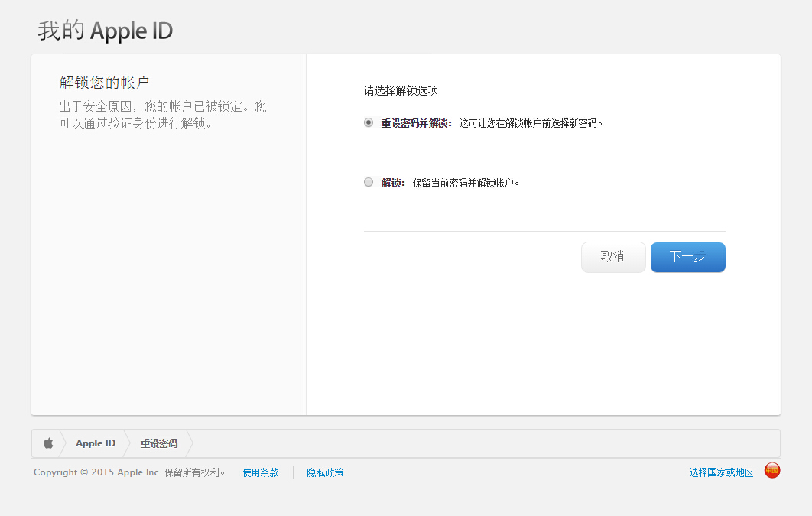The image size is (812, 516).
Task: Click the 我的 Apple ID page title
Action: click(x=105, y=31)
